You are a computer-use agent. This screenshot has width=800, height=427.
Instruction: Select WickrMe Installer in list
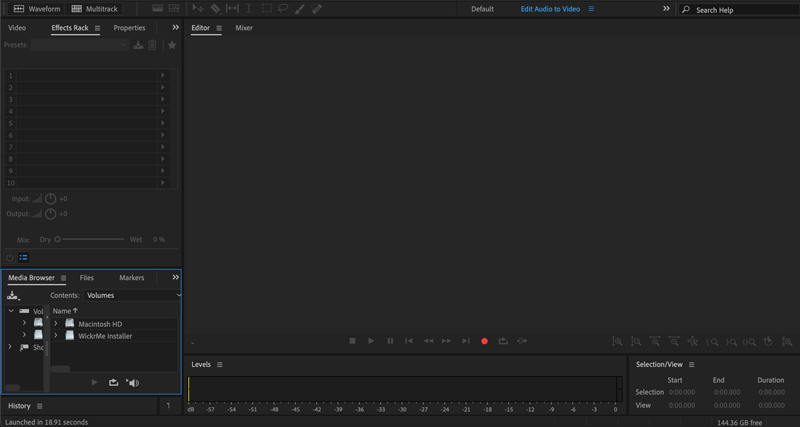click(105, 336)
